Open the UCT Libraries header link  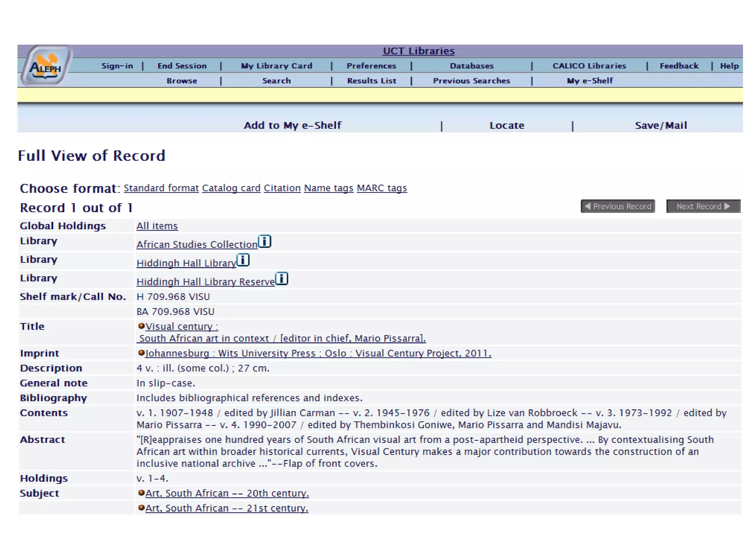(418, 51)
